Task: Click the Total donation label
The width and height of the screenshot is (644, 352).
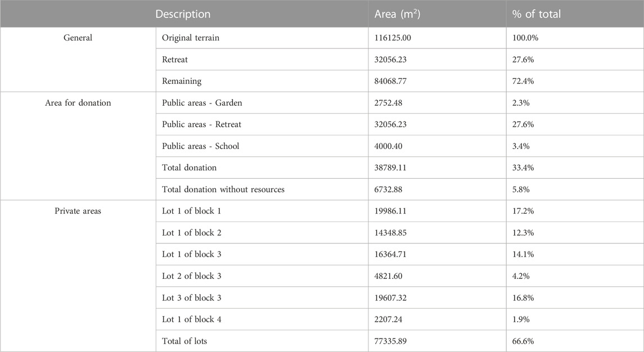Action: (189, 168)
